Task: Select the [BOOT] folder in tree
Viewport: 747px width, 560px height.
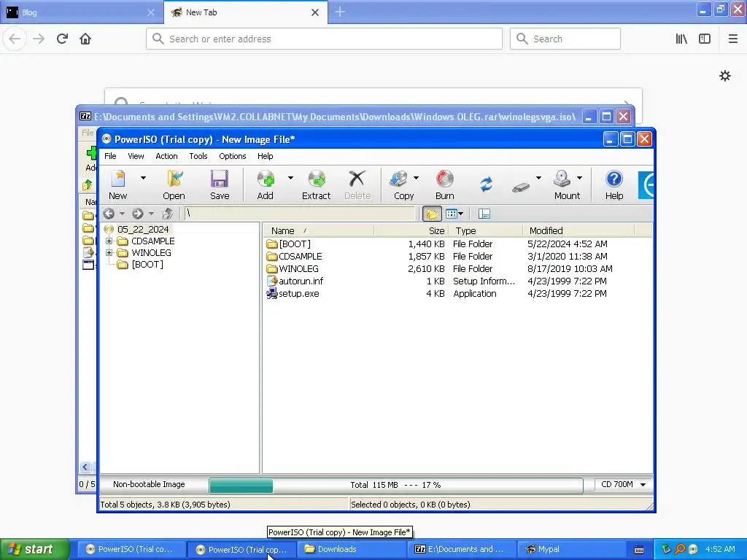Action: click(147, 264)
